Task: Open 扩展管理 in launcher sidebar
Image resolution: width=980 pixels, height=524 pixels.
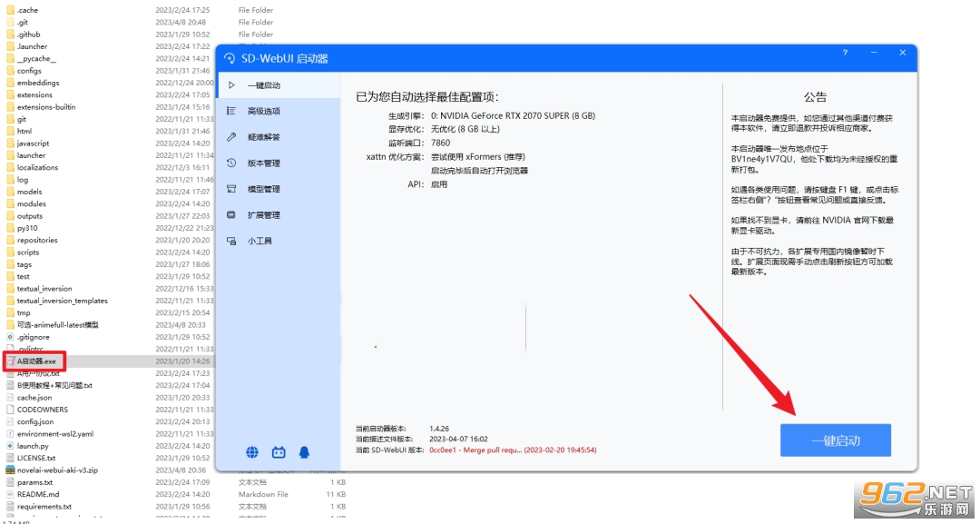Action: pos(279,215)
